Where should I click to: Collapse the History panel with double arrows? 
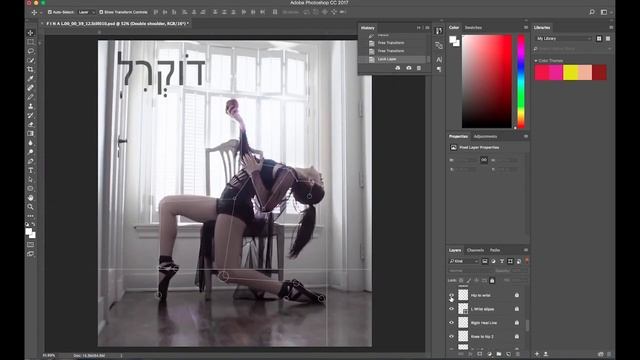coord(419,28)
